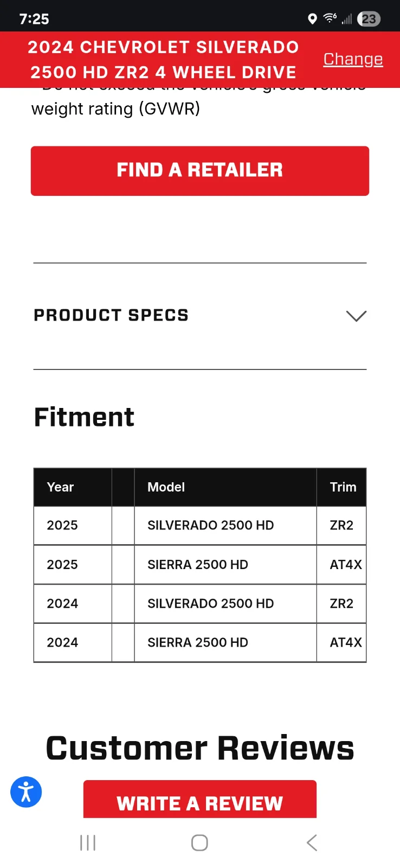Select the Trim column header

tap(343, 487)
